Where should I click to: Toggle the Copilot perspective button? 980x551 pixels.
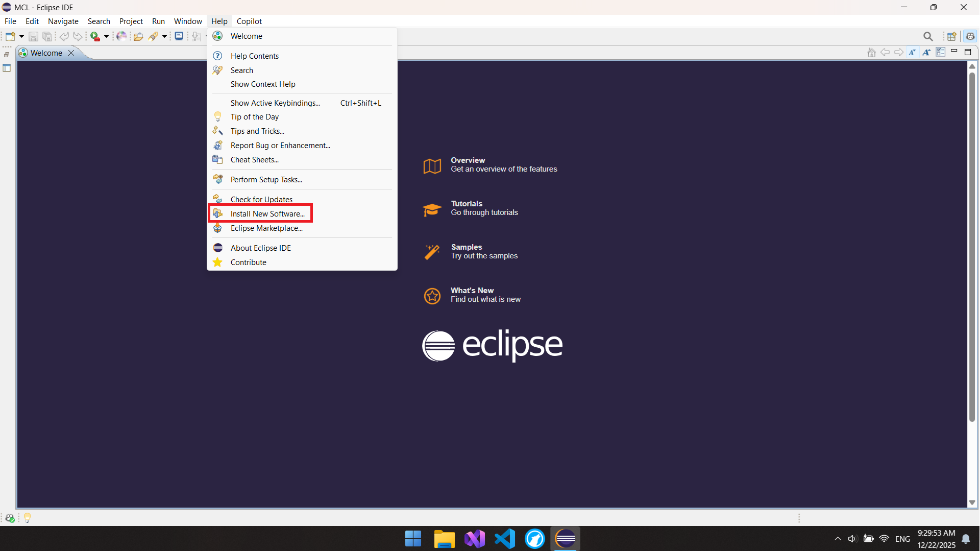(x=970, y=36)
